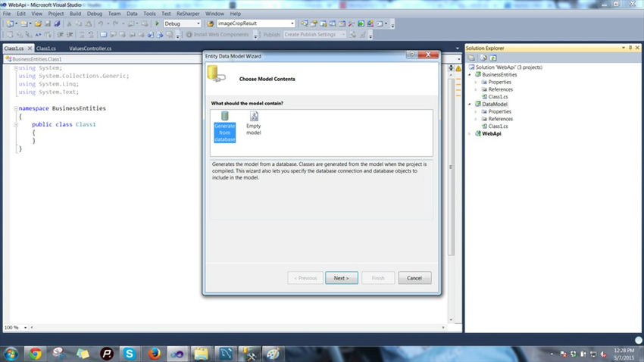Collapse the namespace BusinessEntities code block
Screen dimensions: 644x362
(x=16, y=108)
